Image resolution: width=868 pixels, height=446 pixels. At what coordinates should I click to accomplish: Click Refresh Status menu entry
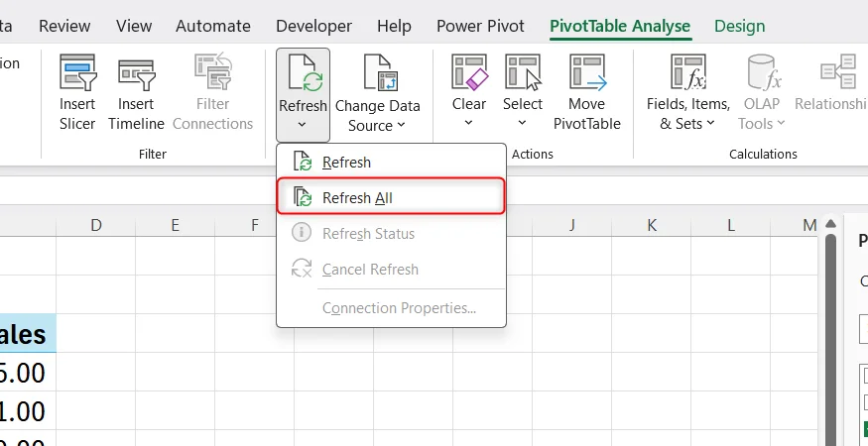[391, 234]
